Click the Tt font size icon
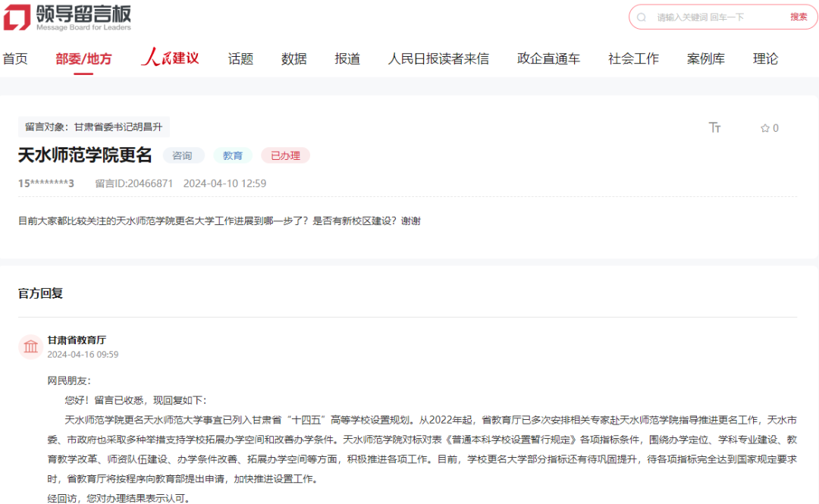 pos(714,128)
